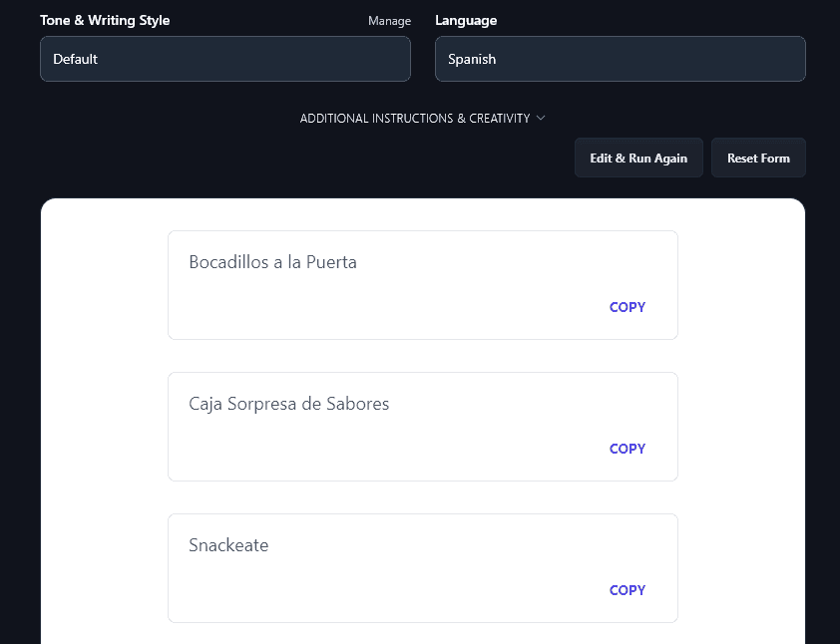Copy the name 'Caja Sorpresa de Sabores'
Viewport: 840px width, 644px height.
[627, 449]
